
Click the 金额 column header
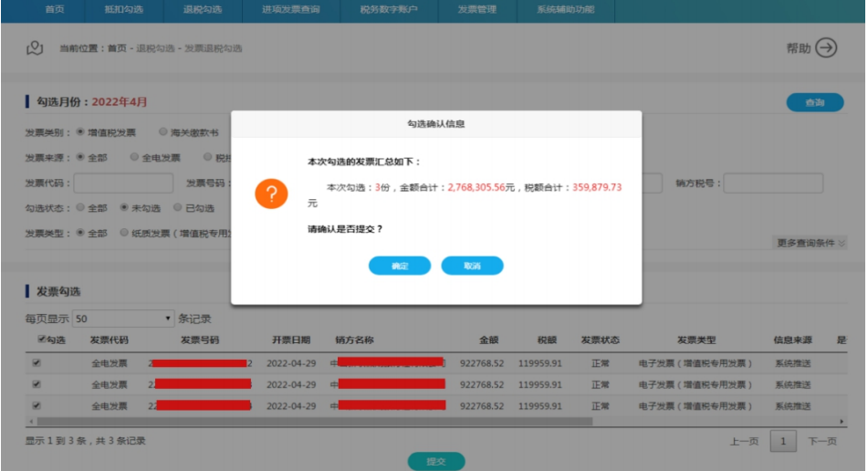click(489, 340)
